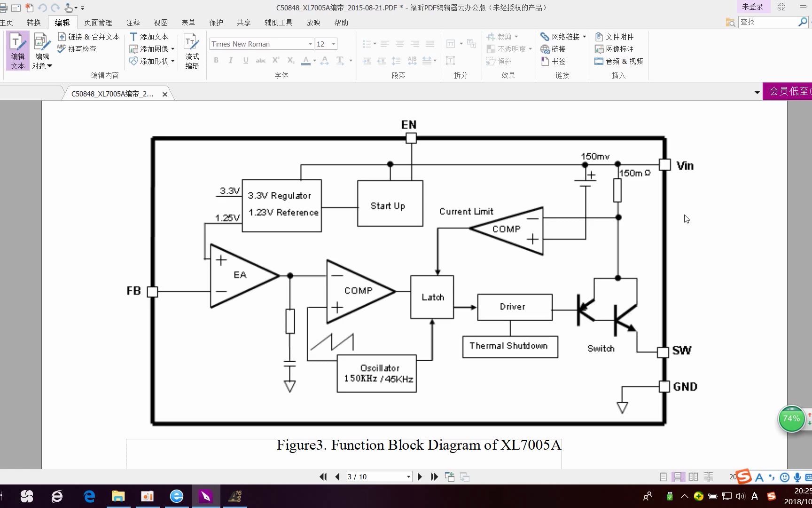Screen dimensions: 812x508
Task: Expand the 编辑对象 dropdown arrow
Action: click(49, 66)
